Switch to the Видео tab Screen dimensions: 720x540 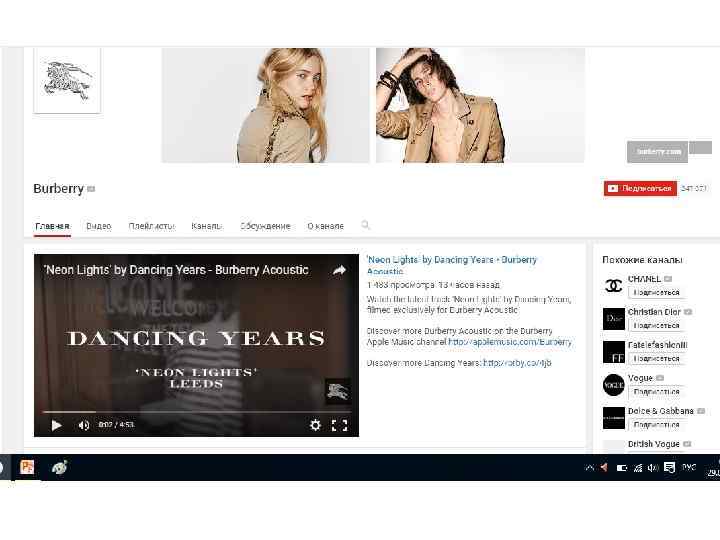[x=99, y=226]
